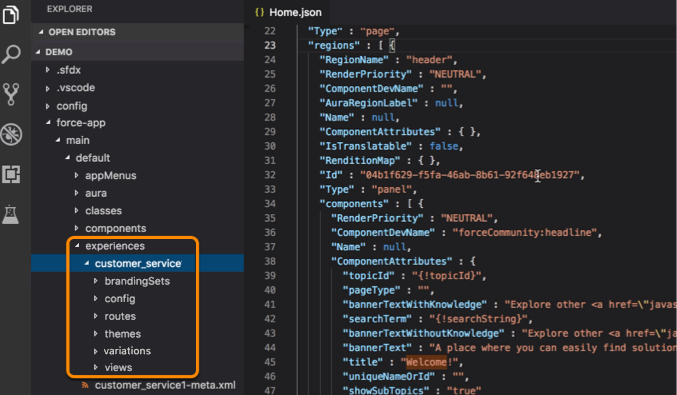Viewport: 677px width, 395px height.
Task: Open the Search view magnifier icon
Action: 11,54
